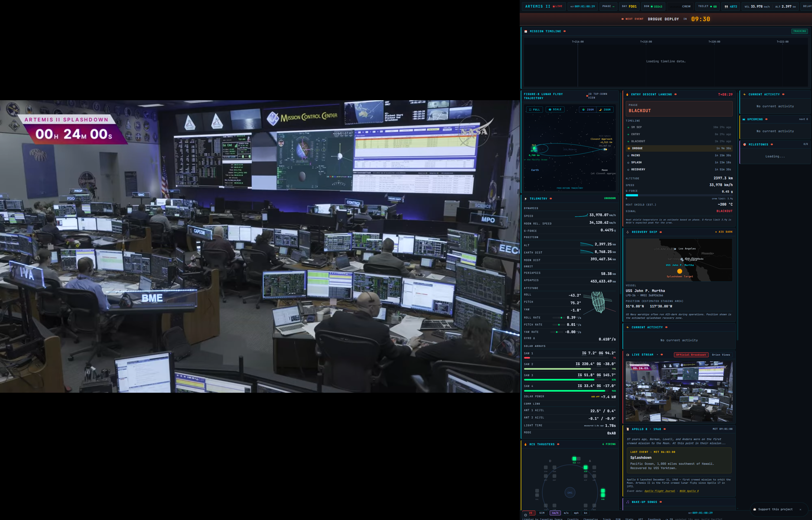Click the Orion spacecraft attitude model
The height and width of the screenshot is (520, 812).
598,302
